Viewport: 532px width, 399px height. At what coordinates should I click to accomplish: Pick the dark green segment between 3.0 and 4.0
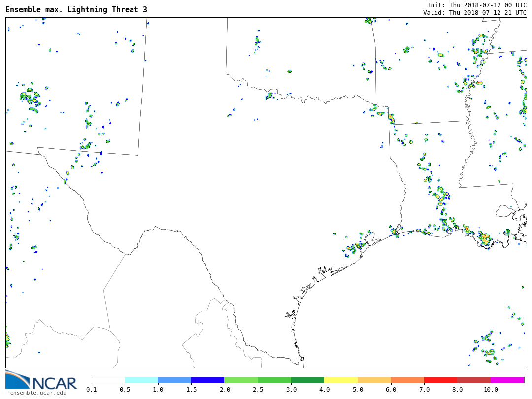click(x=307, y=380)
